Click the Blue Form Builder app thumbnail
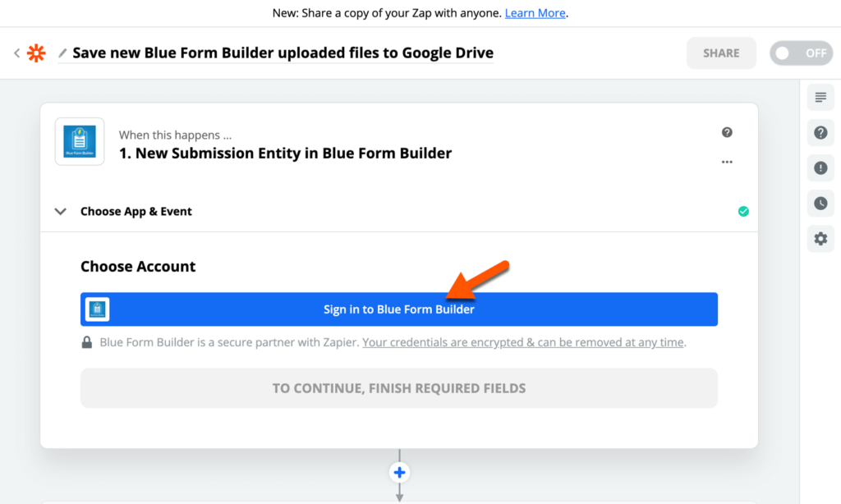 click(x=80, y=141)
